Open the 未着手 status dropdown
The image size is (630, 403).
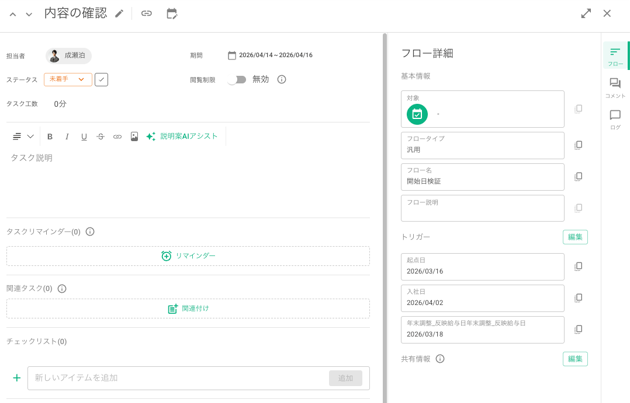68,80
